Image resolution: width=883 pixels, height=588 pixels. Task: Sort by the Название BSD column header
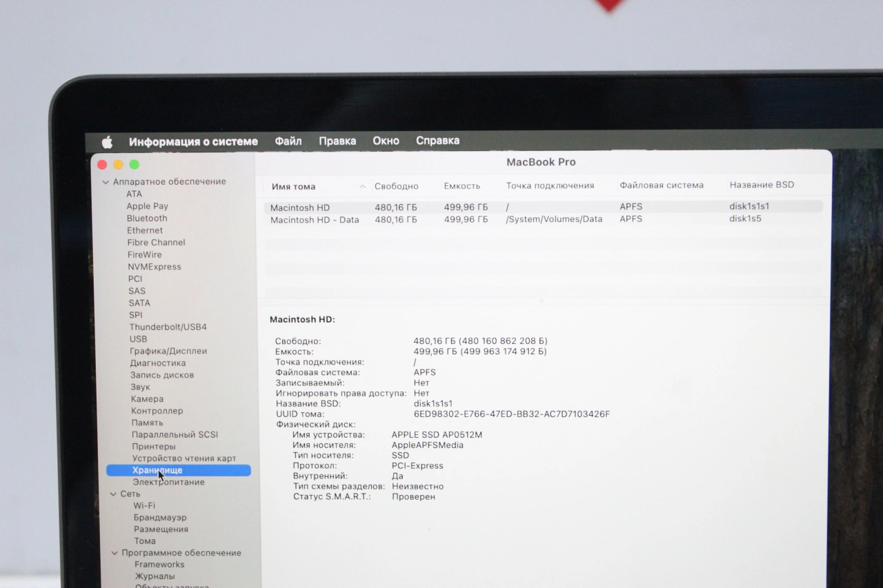coord(762,185)
